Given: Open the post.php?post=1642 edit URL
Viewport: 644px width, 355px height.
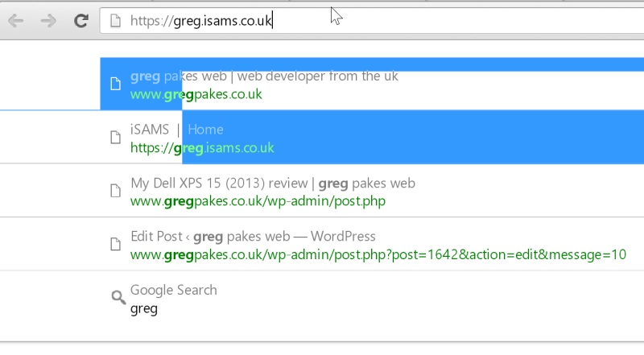Looking at the screenshot, I should (378, 254).
